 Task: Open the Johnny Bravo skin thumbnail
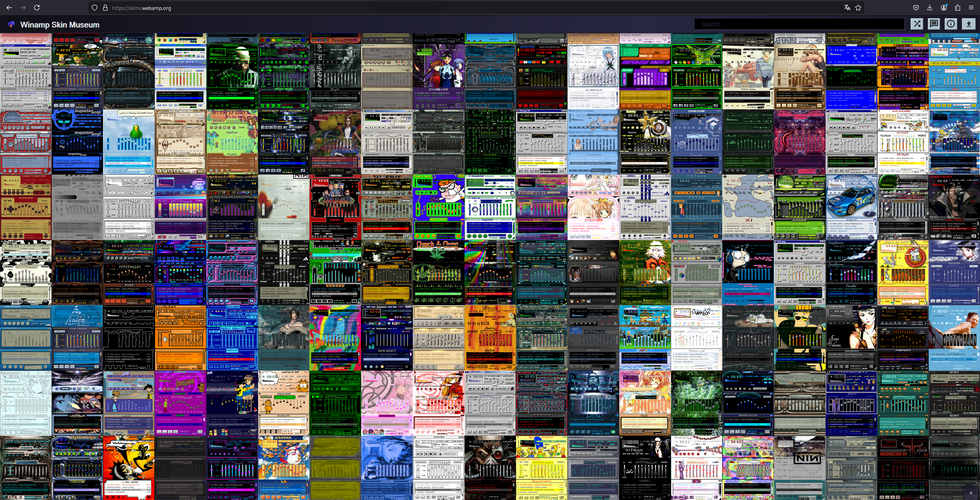799,338
